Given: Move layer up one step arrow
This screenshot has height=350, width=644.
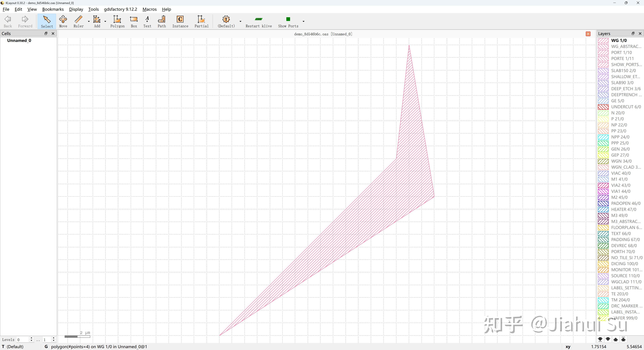Looking at the screenshot, I should coord(616,339).
